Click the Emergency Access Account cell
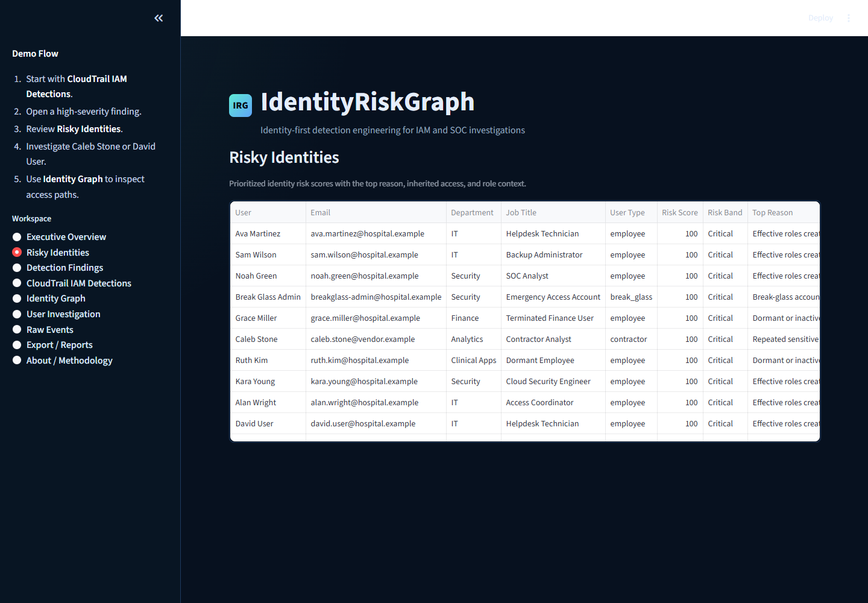The height and width of the screenshot is (603, 868). click(x=553, y=297)
